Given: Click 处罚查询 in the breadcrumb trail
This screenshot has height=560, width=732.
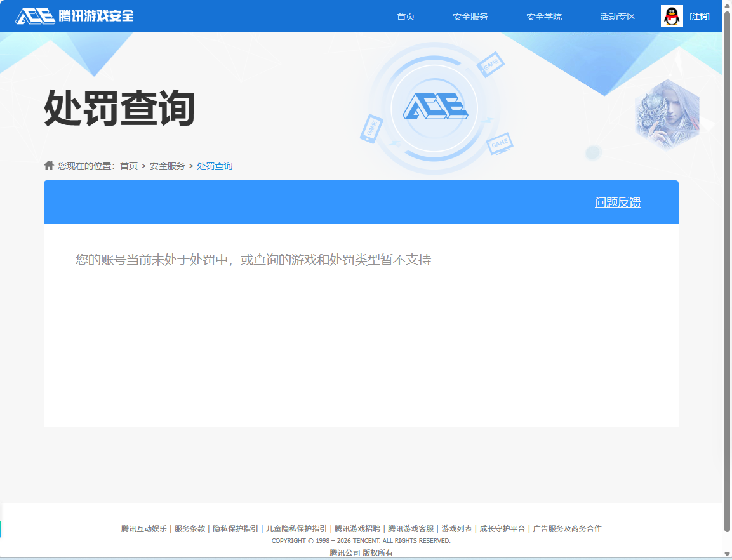Looking at the screenshot, I should tap(214, 165).
